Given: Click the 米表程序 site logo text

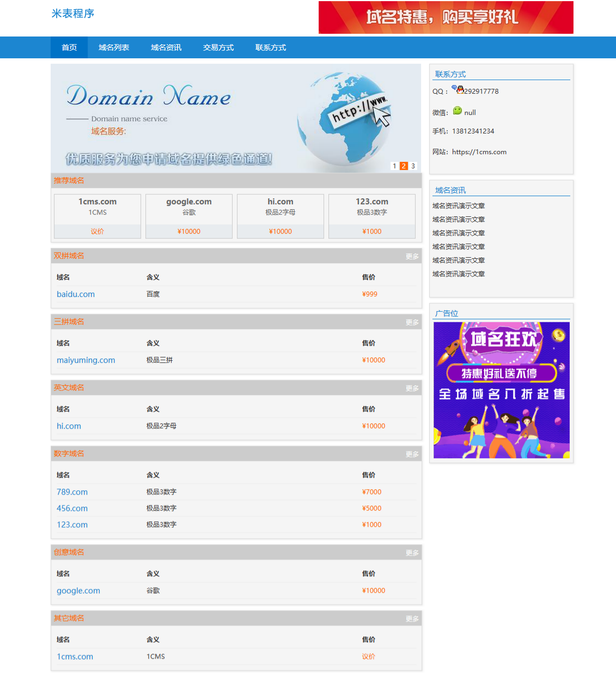Looking at the screenshot, I should (x=72, y=14).
